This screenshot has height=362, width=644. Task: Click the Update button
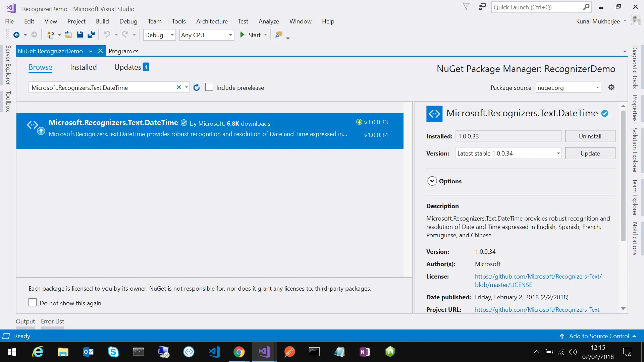(590, 154)
